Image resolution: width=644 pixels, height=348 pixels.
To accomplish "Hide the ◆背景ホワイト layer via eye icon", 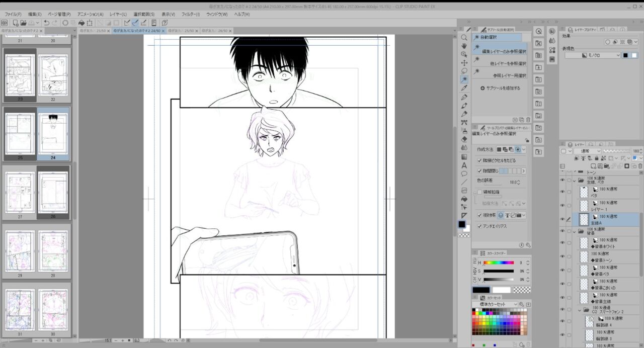I will 562,243.
